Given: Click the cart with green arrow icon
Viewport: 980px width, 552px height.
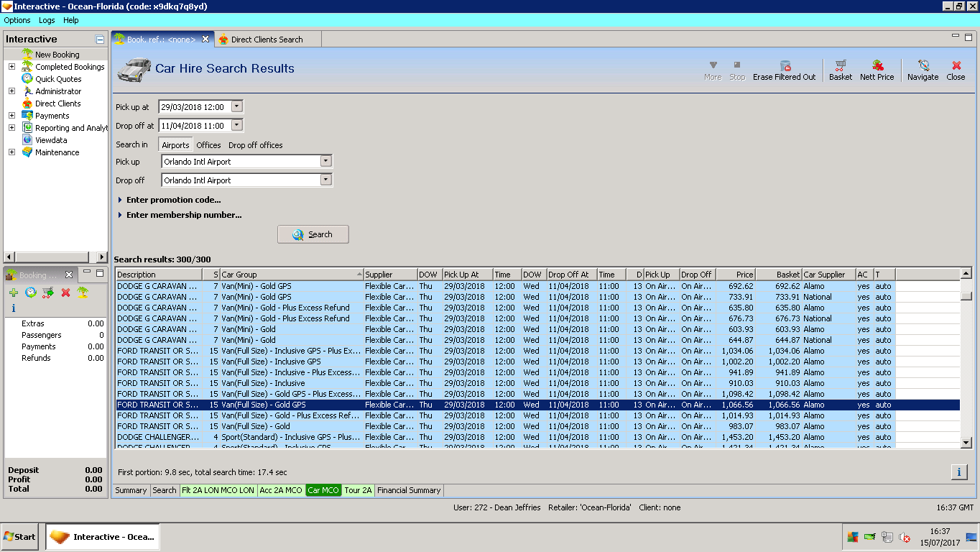Looking at the screenshot, I should click(48, 293).
